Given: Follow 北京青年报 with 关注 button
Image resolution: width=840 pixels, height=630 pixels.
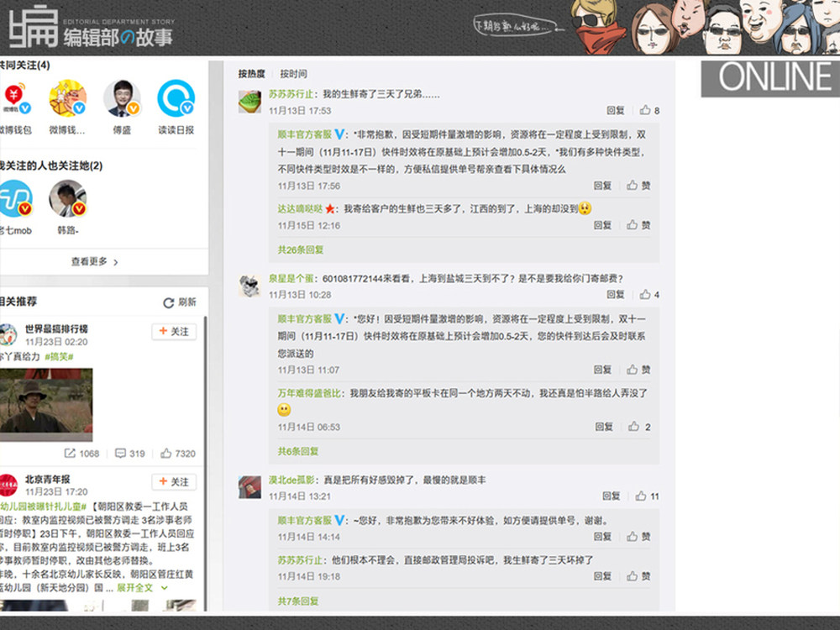Looking at the screenshot, I should tap(174, 481).
